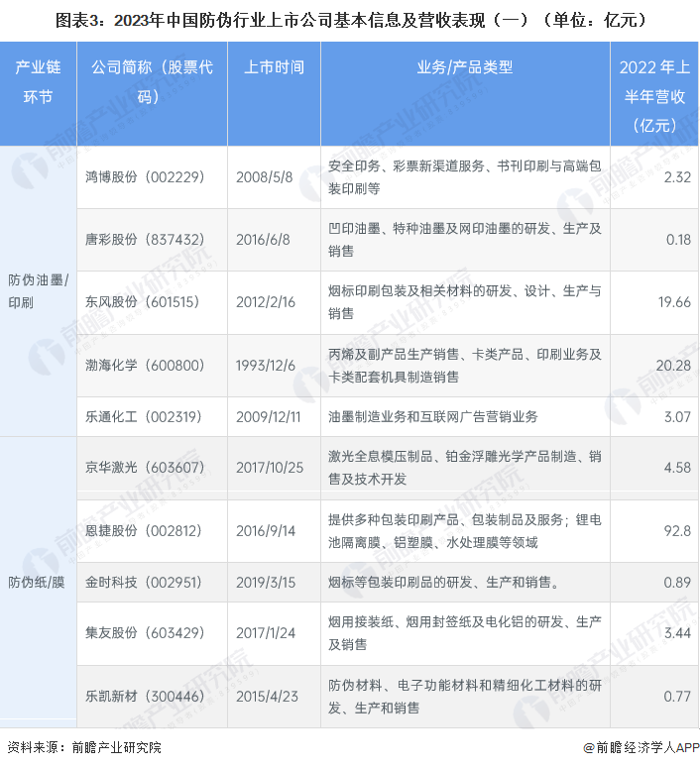Click the revenue value 3.07
The image size is (700, 768).
pyautogui.click(x=677, y=416)
